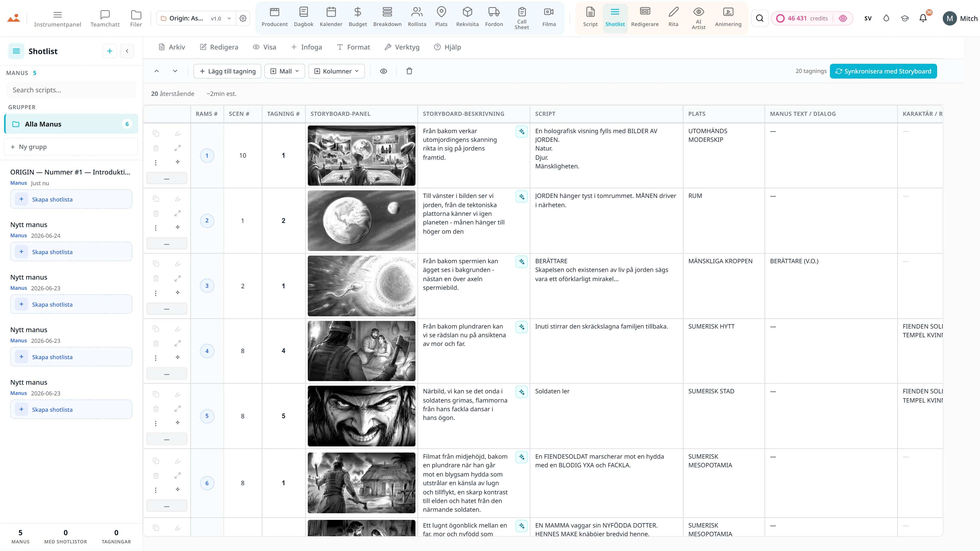
Task: Open the Arkiv menu
Action: [x=172, y=47]
